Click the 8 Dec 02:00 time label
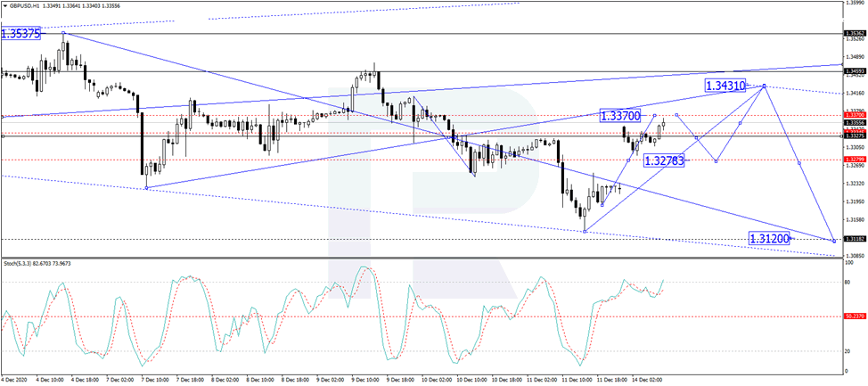The height and width of the screenshot is (386, 868). [225, 381]
